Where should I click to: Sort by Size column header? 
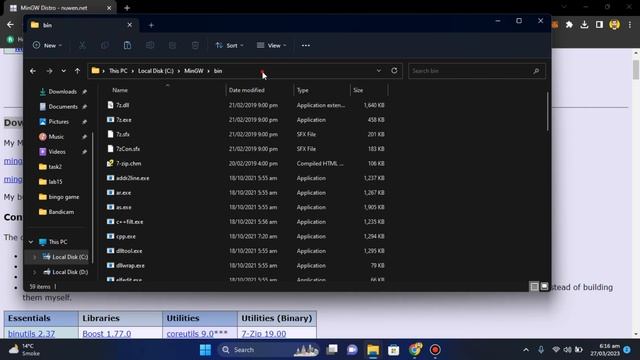tap(358, 90)
